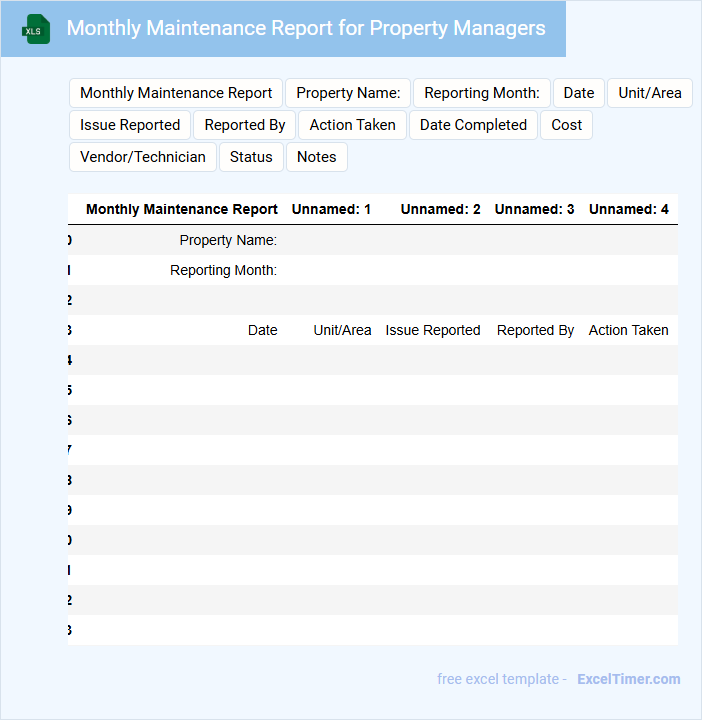This screenshot has width=702, height=720.
Task: Choose the Unit/Area tag
Action: 649,93
